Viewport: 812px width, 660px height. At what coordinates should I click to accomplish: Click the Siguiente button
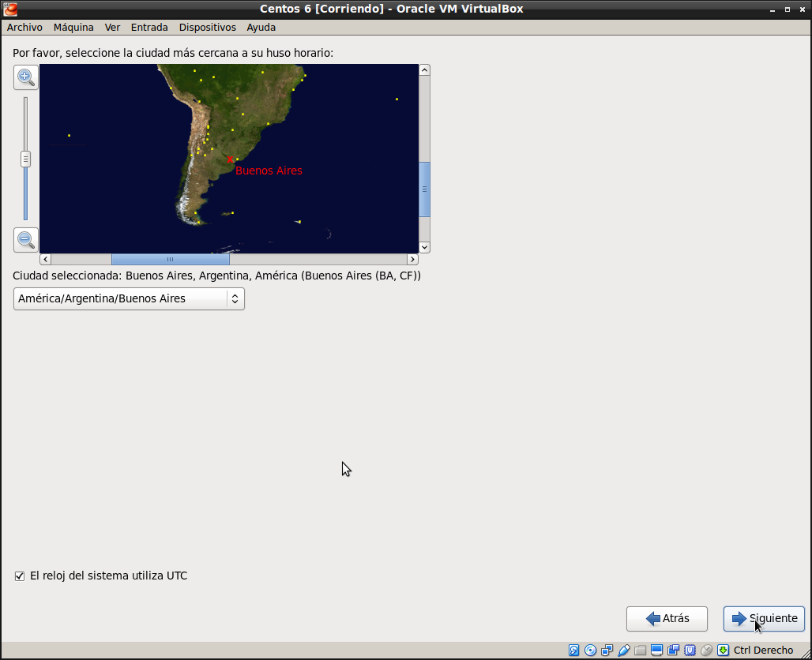pyautogui.click(x=764, y=619)
